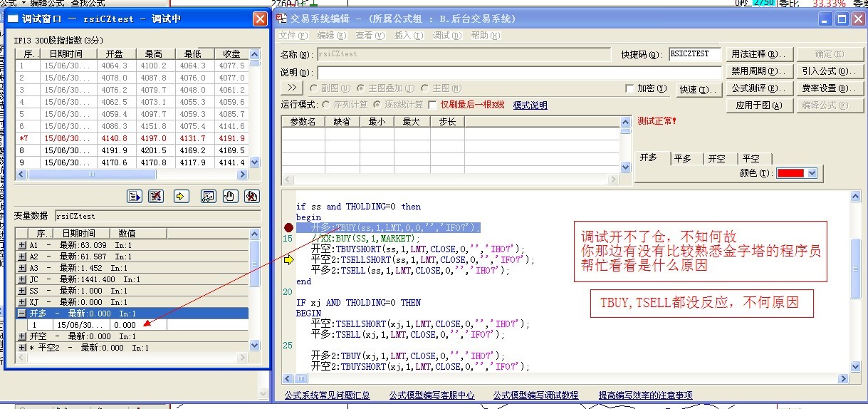This screenshot has height=409, width=868.
Task: Open the 模式说明 link
Action: [x=530, y=105]
